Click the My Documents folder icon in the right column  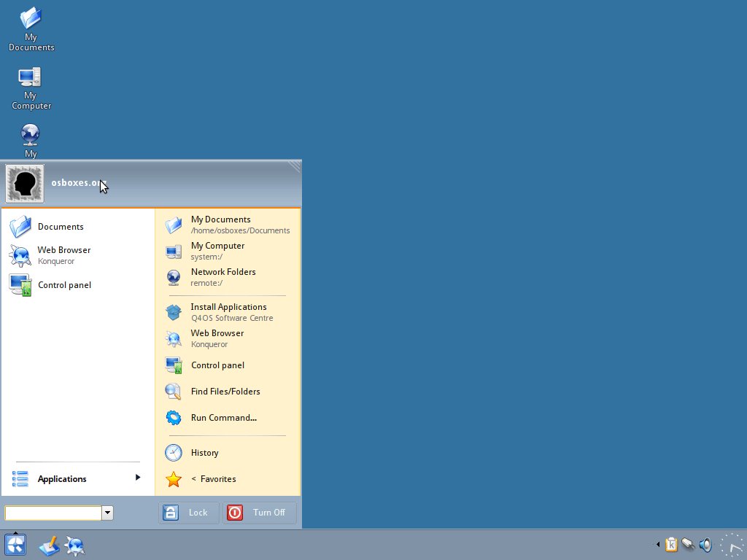coord(174,225)
